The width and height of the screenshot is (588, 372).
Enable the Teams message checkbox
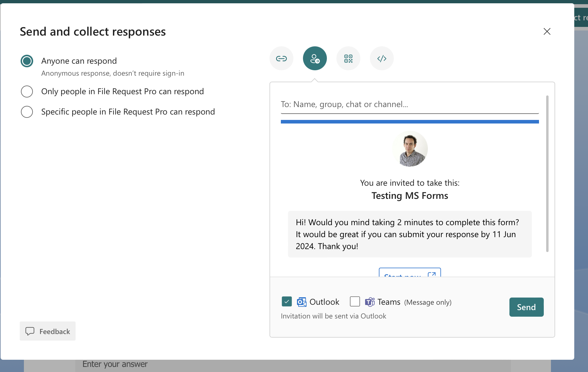pos(355,302)
